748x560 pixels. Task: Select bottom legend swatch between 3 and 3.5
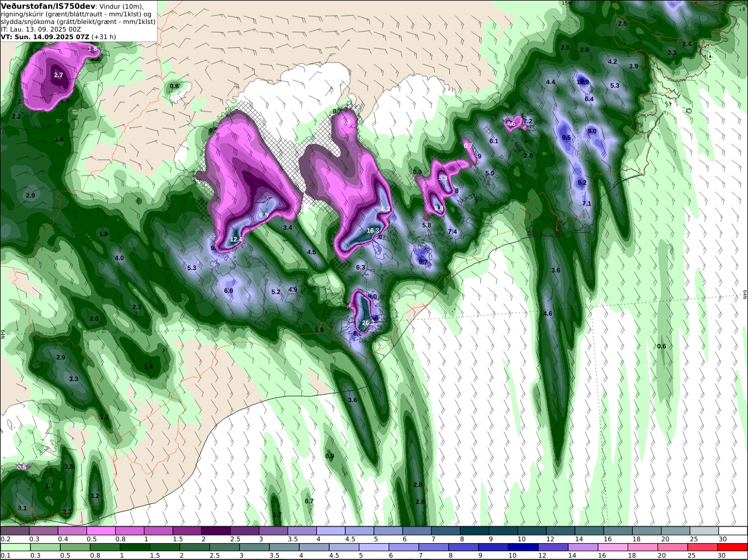coord(254,547)
